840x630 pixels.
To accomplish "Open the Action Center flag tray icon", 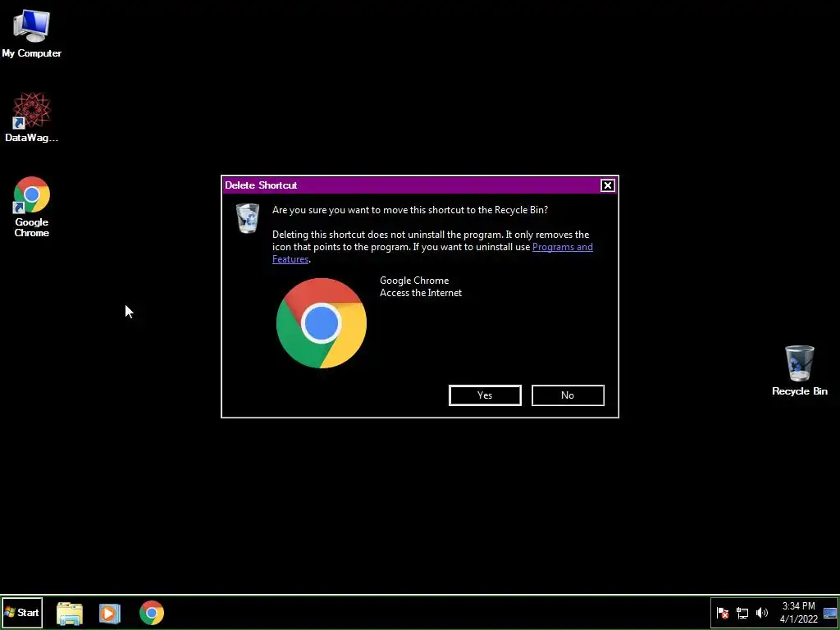I will 723,613.
